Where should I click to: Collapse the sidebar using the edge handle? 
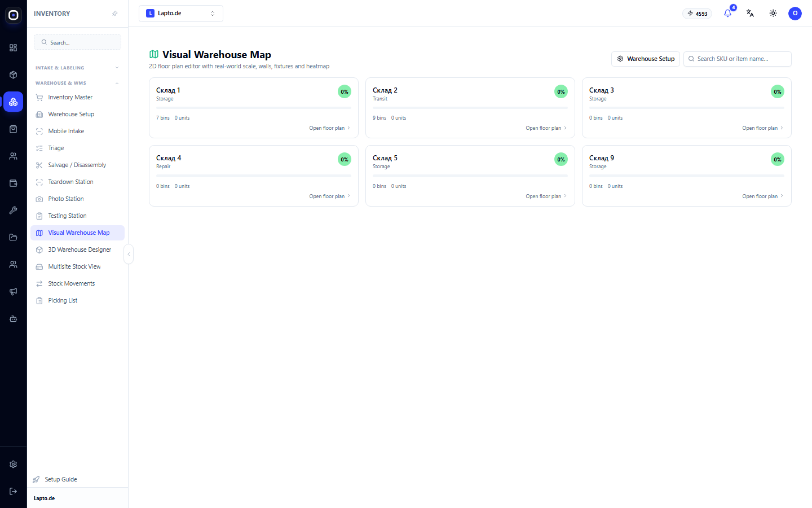(x=129, y=254)
